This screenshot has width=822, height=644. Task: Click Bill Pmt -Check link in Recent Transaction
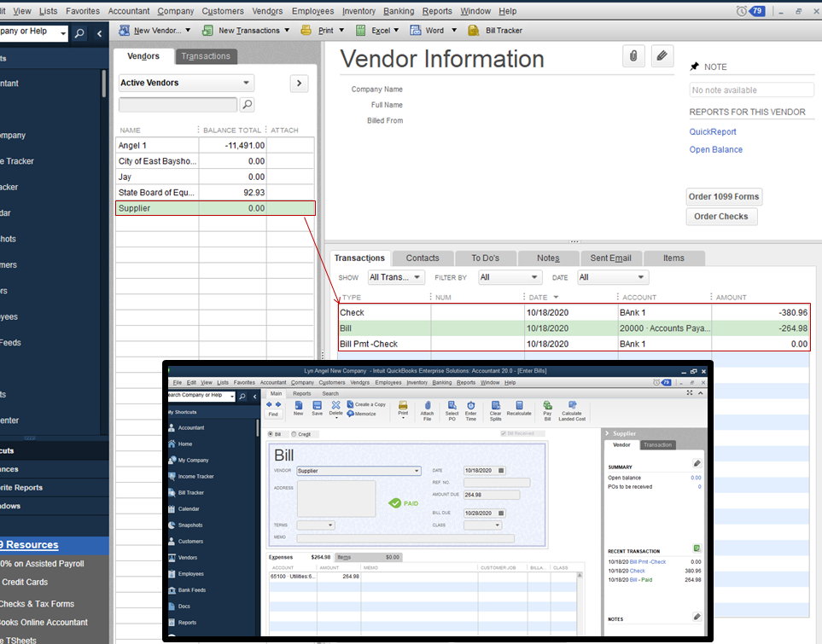click(647, 562)
